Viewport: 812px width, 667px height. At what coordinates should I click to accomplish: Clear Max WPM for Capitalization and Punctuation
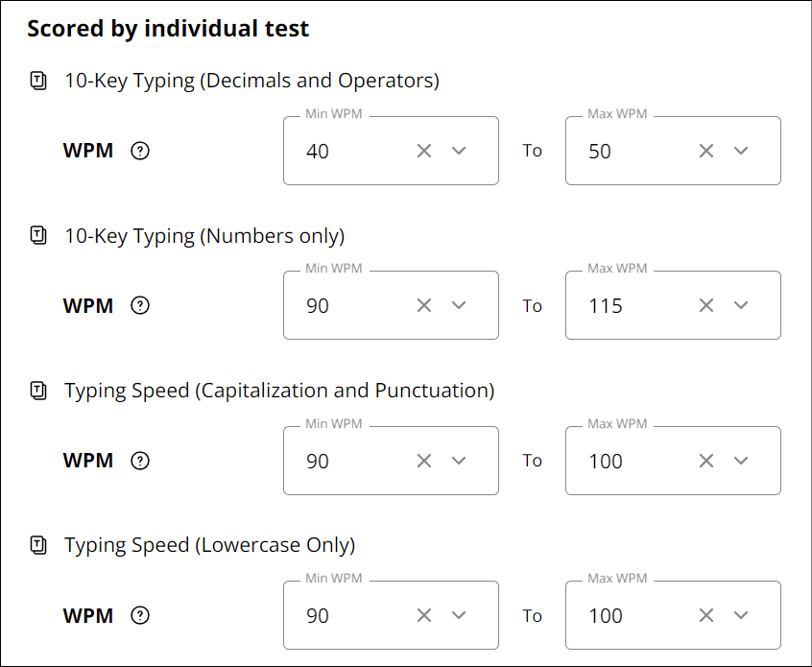tap(706, 461)
